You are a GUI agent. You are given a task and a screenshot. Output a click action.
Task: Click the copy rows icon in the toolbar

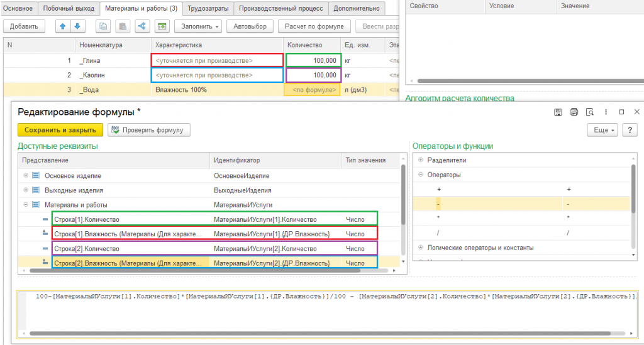tap(104, 26)
